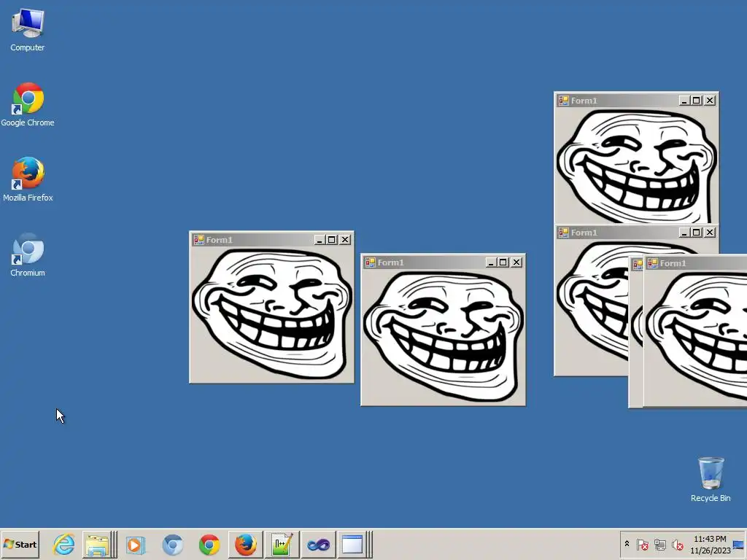Viewport: 747px width, 560px height.
Task: Maximize the Form1 stacked directly beneath topmost Form1
Action: (697, 233)
